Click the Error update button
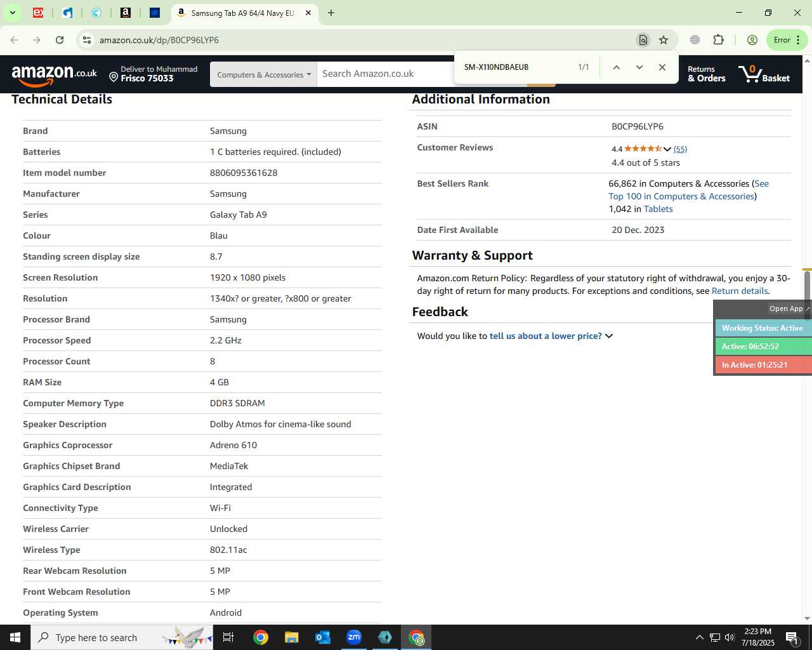812x650 pixels. point(787,40)
